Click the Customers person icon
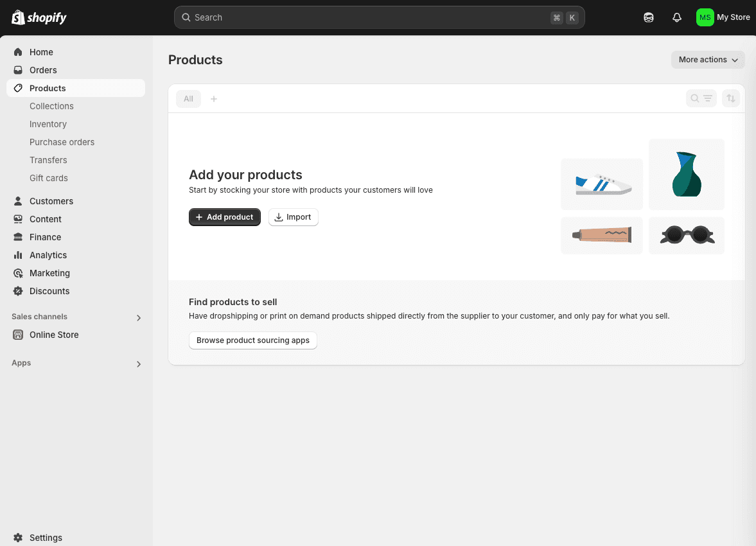The image size is (756, 546). pyautogui.click(x=18, y=201)
